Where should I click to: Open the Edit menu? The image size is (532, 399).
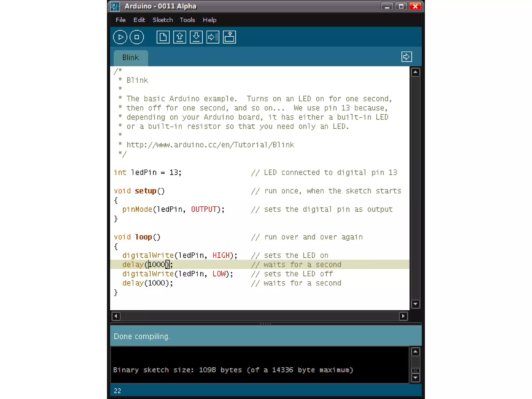point(139,20)
